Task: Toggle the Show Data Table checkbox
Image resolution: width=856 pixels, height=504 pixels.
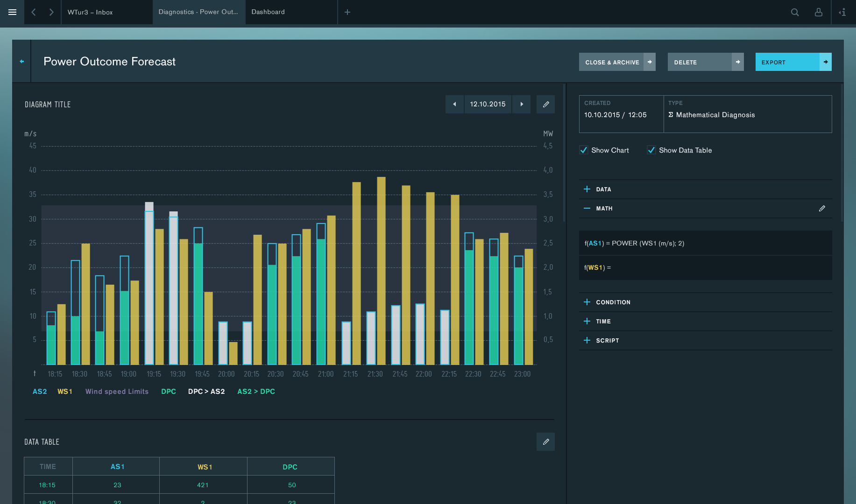Action: 651,150
